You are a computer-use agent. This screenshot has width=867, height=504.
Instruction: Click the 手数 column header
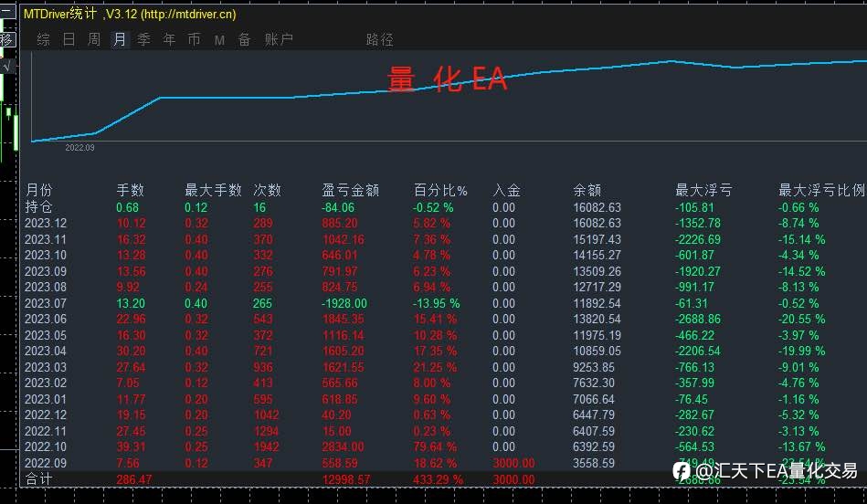tap(131, 190)
